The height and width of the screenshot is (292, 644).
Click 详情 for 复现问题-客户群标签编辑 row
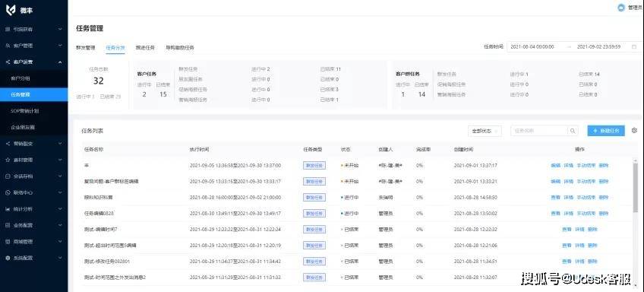(568, 182)
